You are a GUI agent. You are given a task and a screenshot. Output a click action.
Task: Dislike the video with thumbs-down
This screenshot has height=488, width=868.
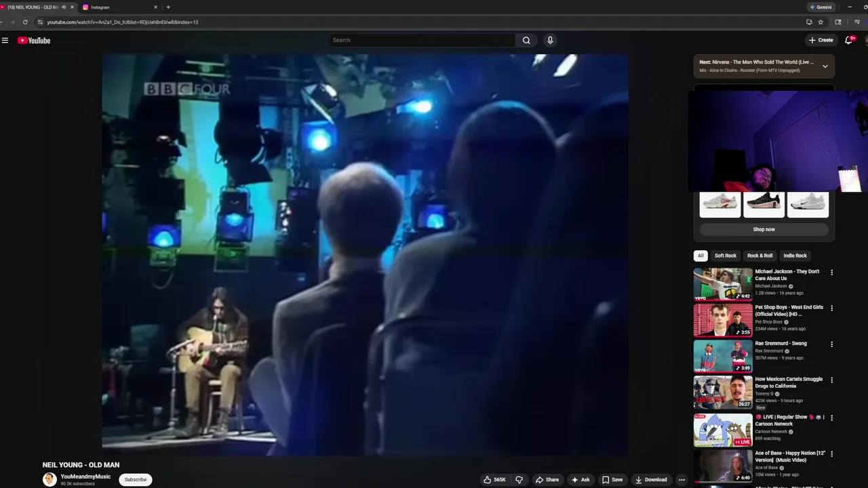(x=519, y=479)
